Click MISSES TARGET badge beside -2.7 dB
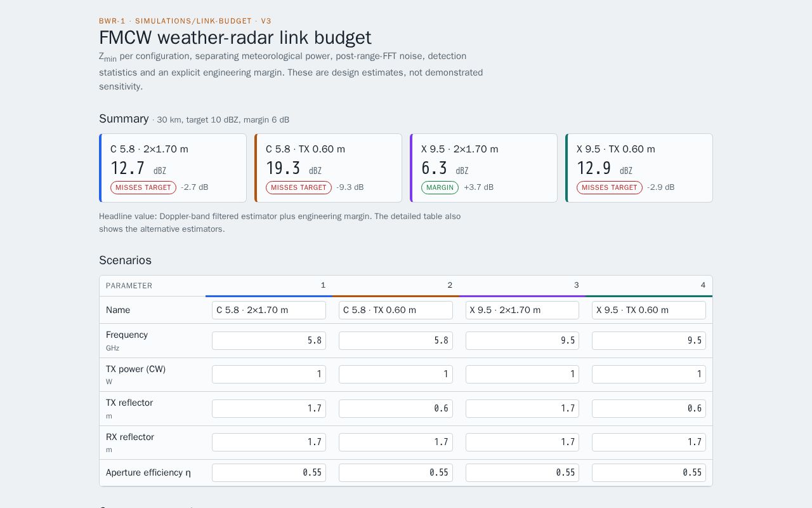This screenshot has width=812, height=508. coord(143,187)
